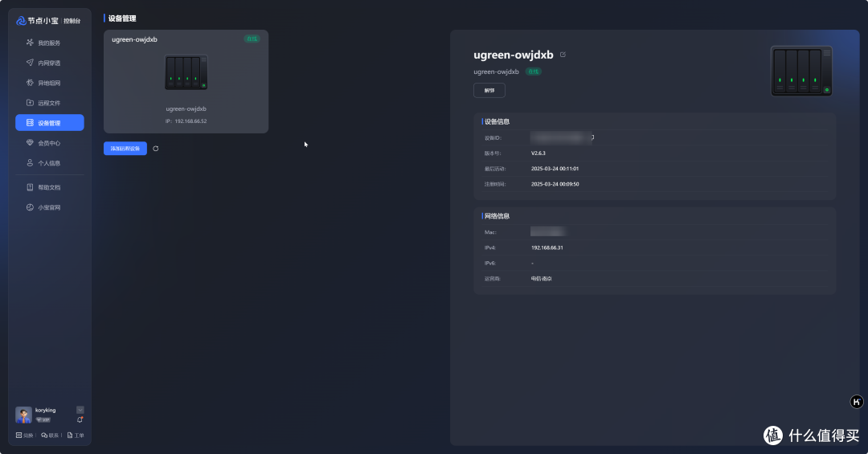Click the 设备信息 section heading
Viewport: 868px width, 454px height.
[x=497, y=121]
